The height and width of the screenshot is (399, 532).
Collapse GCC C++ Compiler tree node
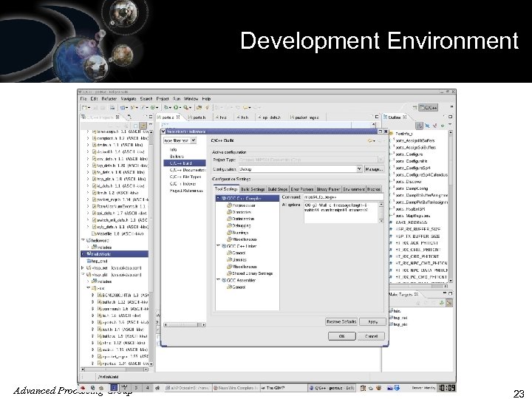click(x=218, y=198)
